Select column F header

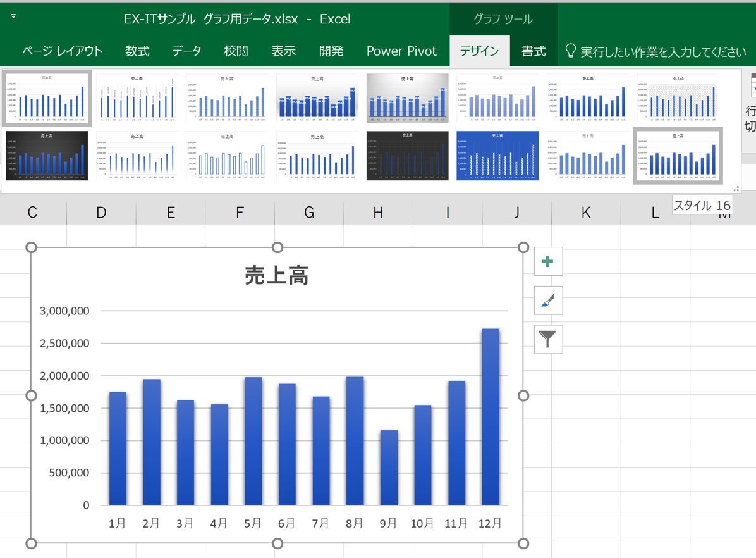click(x=240, y=213)
